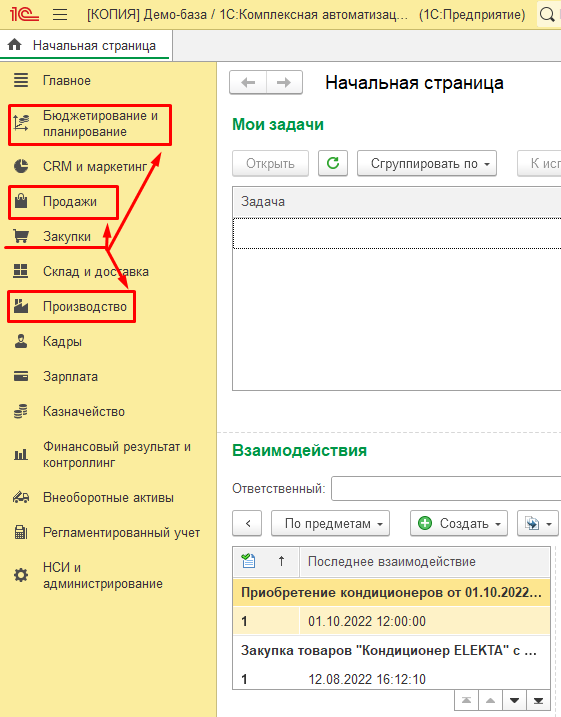Expand the По предметам dropdown

tap(330, 523)
